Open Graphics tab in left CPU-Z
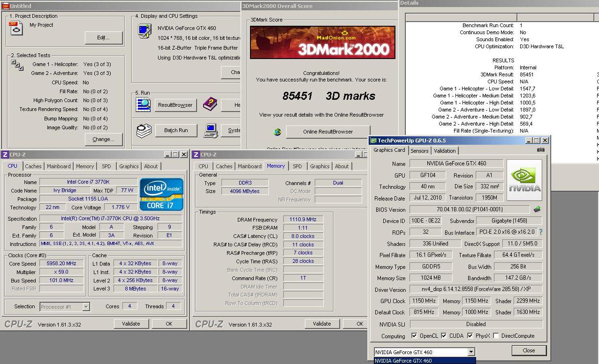This screenshot has height=364, width=599. (x=129, y=166)
